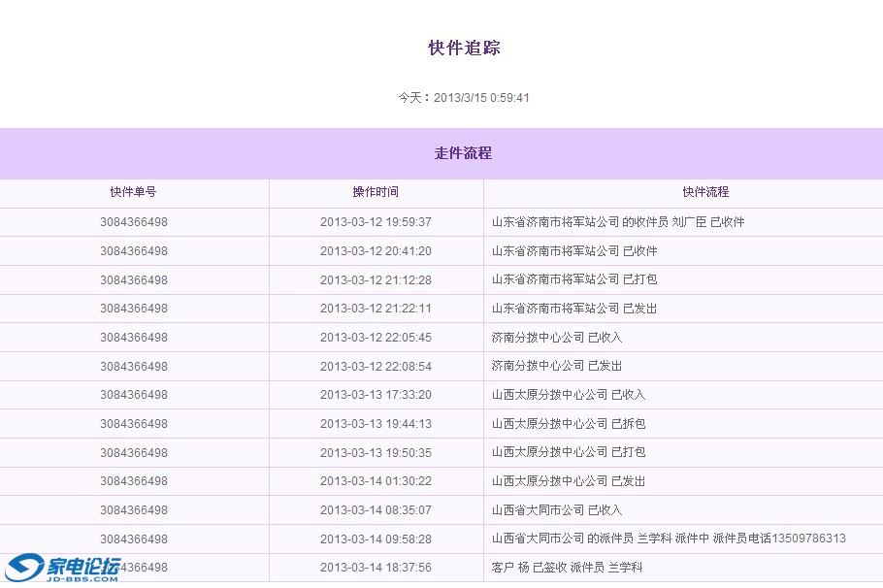The height and width of the screenshot is (588, 883).
Task: Click the 快件单号 column header
Action: 134,193
